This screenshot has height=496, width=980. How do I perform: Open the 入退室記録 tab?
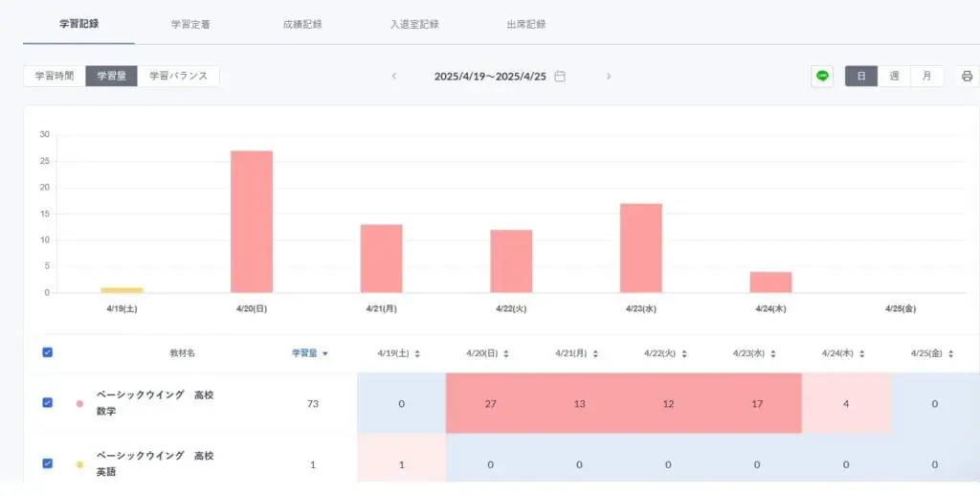tap(415, 24)
